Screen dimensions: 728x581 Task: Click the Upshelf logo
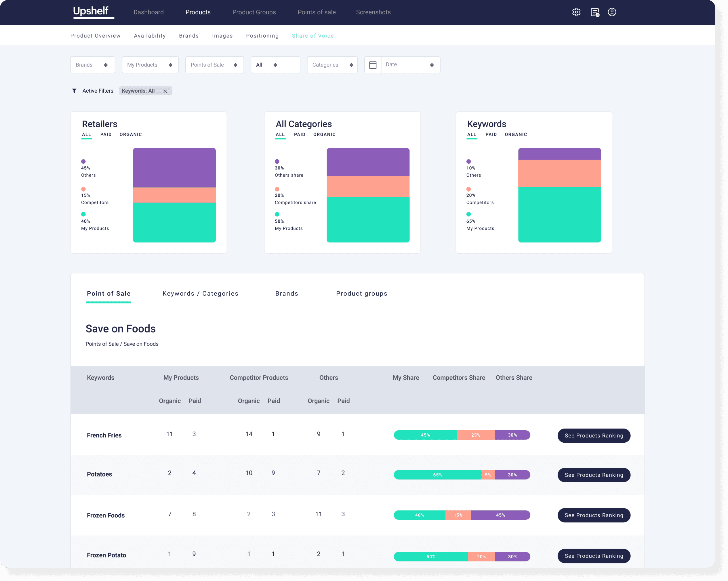pos(91,12)
